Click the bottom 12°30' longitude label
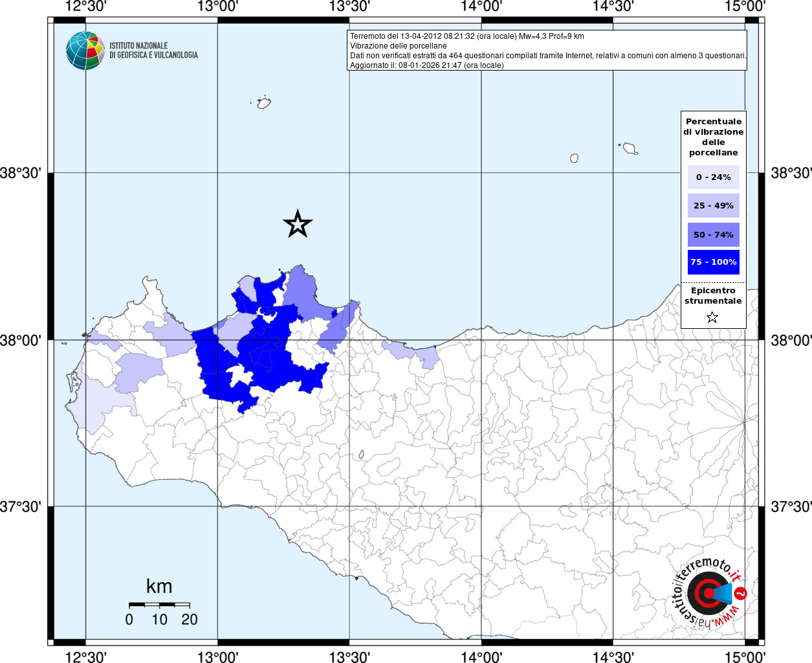Viewport: 812px width, 663px height. (x=86, y=657)
